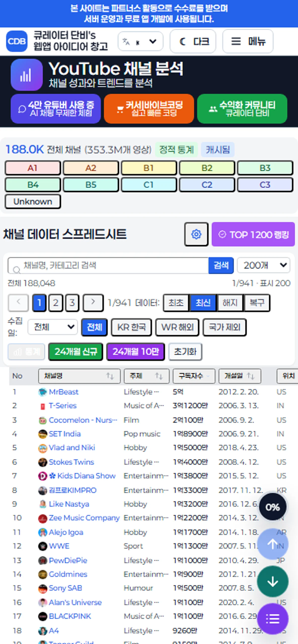Filter by 전체 countries button
Viewport: 298px width, 644px height.
pyautogui.click(x=94, y=327)
